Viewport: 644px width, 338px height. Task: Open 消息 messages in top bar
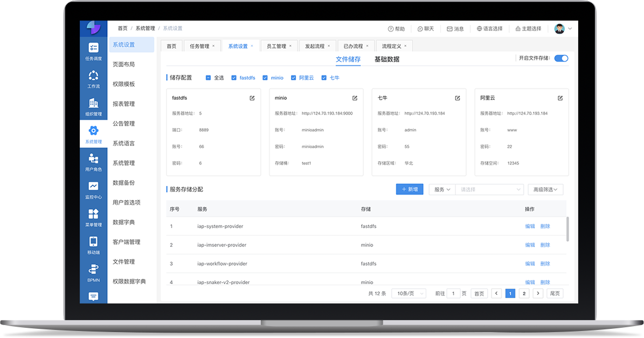coord(455,29)
